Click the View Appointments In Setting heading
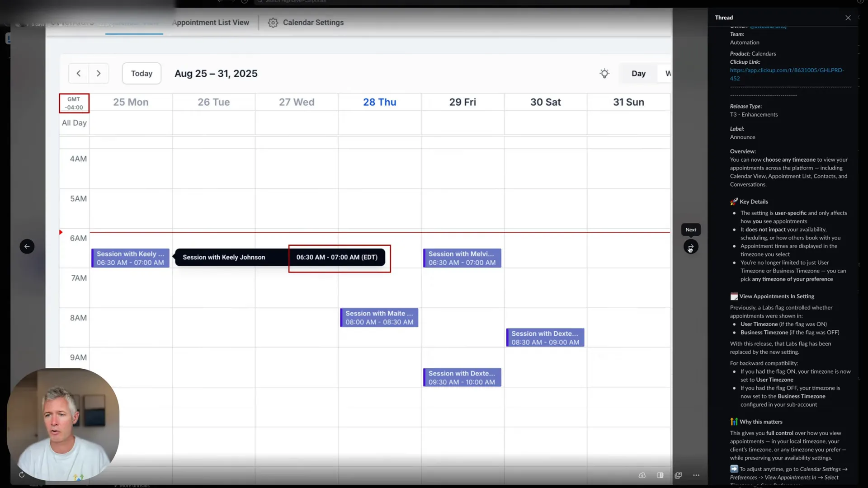Viewport: 868px width, 488px height. pos(777,296)
